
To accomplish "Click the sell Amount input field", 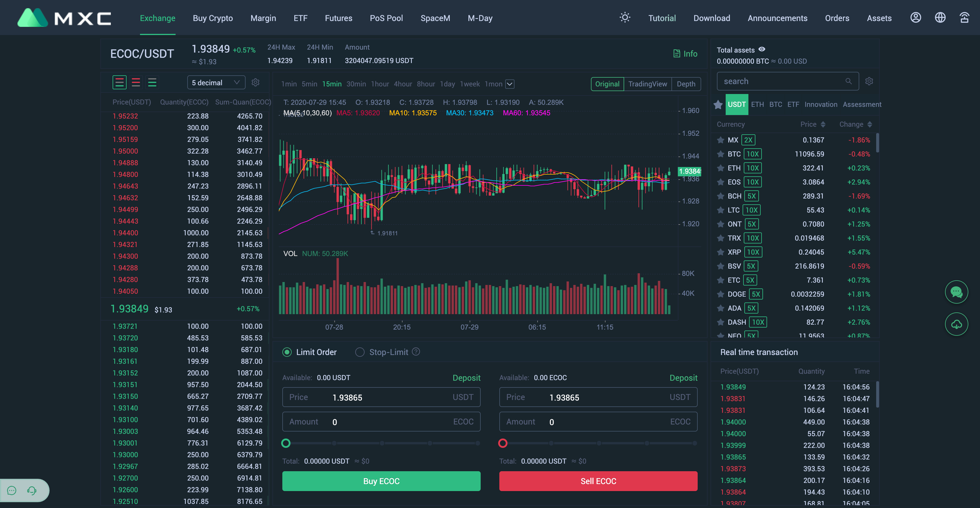I will click(x=598, y=422).
